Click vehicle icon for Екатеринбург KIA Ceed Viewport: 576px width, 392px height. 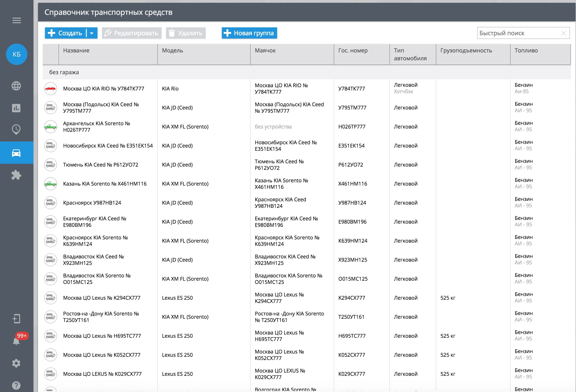pyautogui.click(x=51, y=222)
